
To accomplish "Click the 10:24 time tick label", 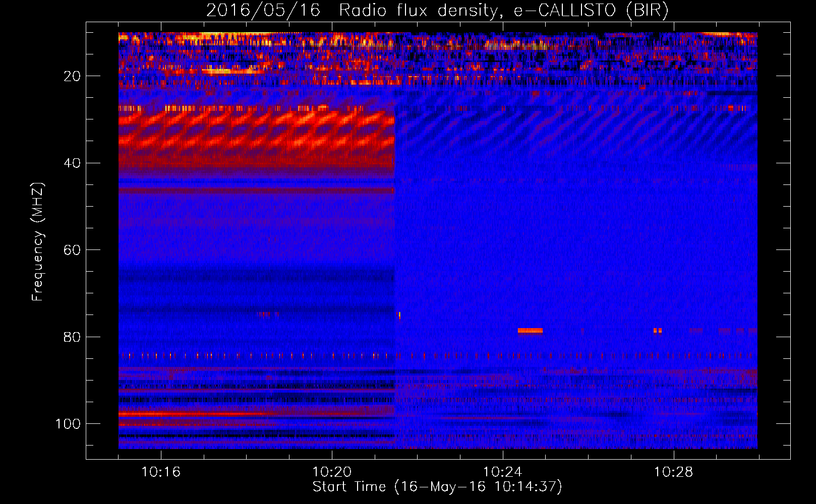I will (503, 472).
